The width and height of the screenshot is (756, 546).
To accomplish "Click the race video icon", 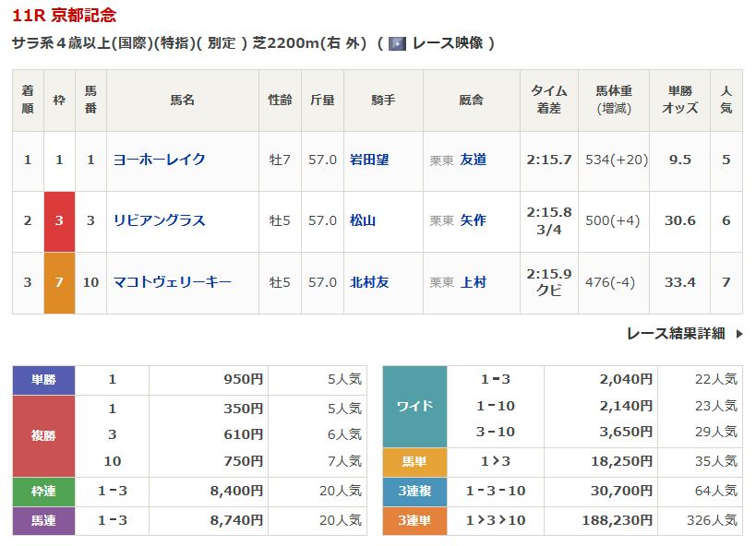I will 397,43.
